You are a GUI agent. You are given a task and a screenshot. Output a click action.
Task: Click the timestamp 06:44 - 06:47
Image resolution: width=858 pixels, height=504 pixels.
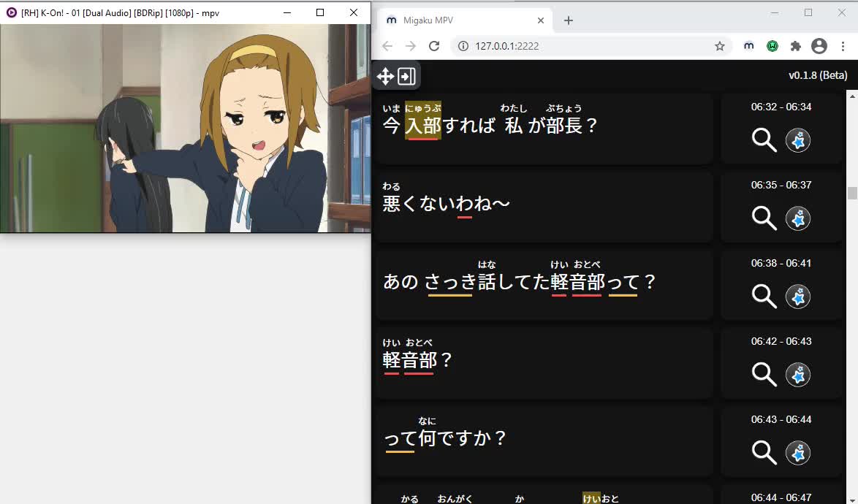point(781,497)
